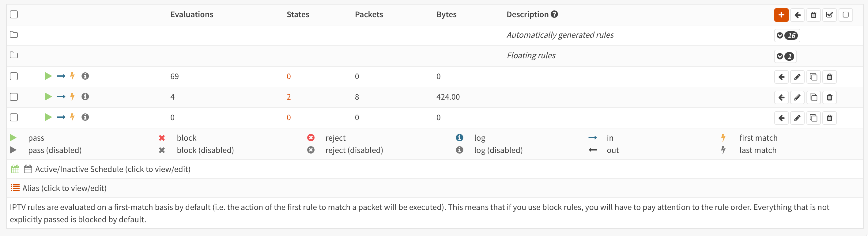Click the orange add rule plus button
Viewport: 868px width, 236px height.
781,15
